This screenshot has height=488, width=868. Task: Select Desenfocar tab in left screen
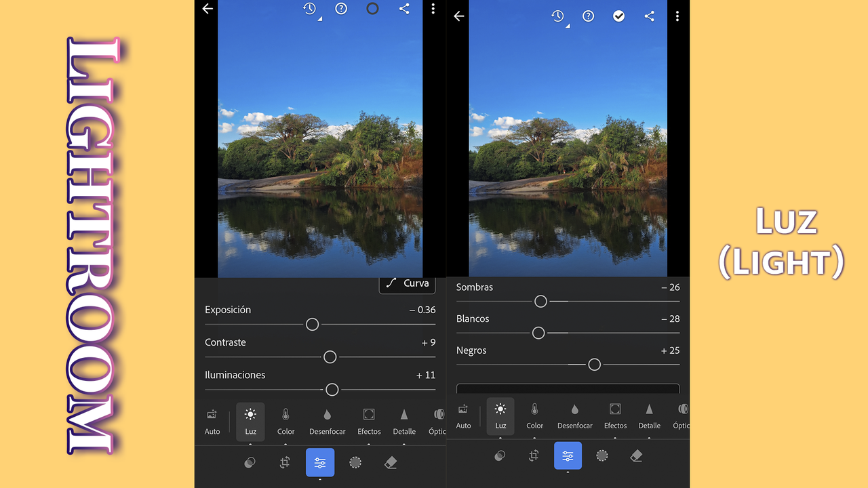pos(328,422)
